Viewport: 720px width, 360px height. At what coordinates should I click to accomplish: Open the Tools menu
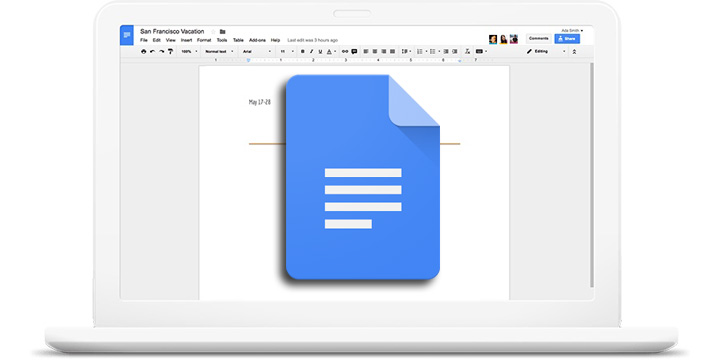point(222,40)
